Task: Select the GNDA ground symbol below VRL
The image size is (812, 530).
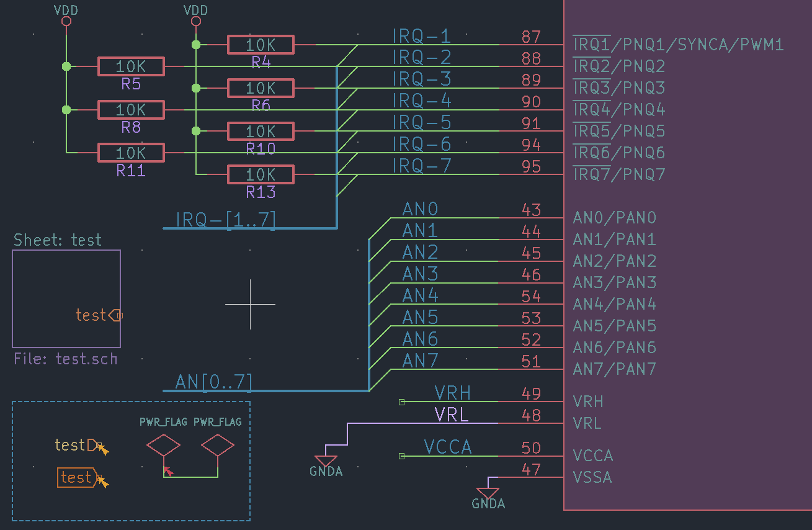Action: [x=326, y=460]
